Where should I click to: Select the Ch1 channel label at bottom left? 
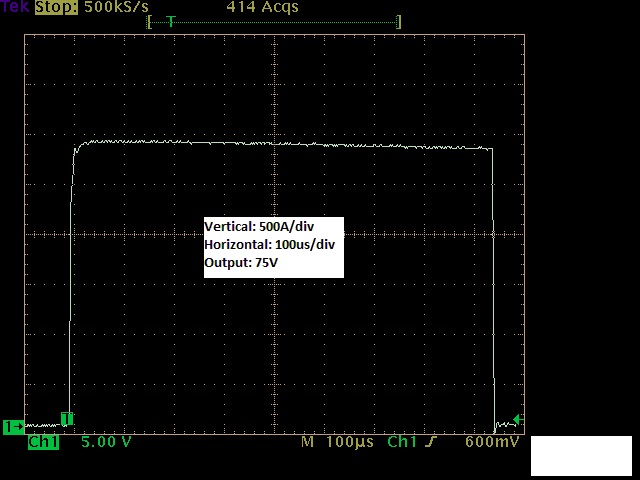(x=43, y=442)
